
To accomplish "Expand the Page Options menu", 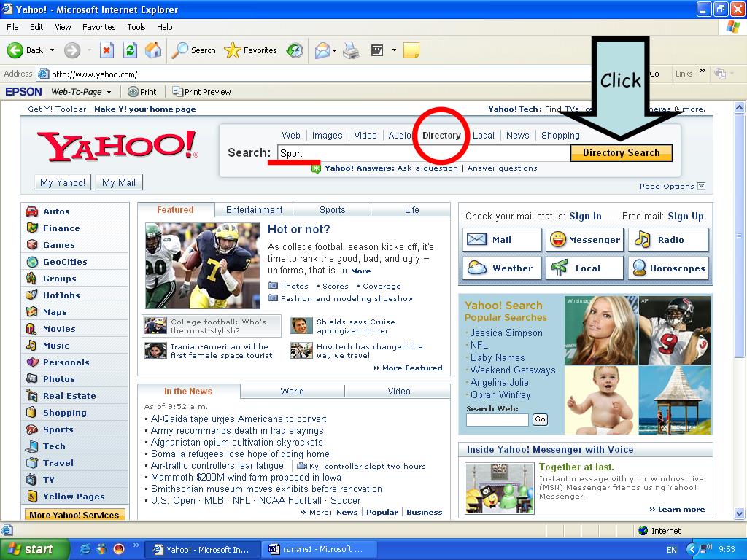I will click(x=672, y=186).
